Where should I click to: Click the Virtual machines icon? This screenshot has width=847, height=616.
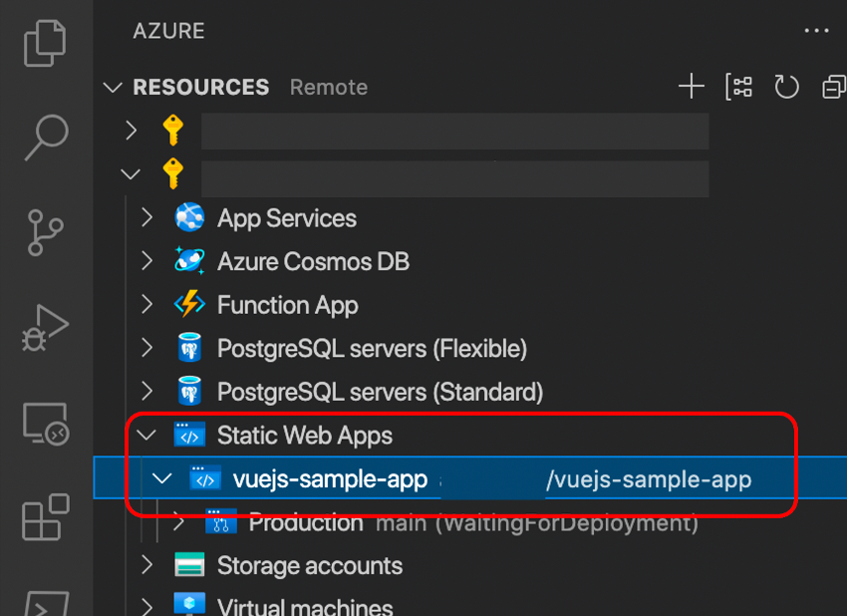click(x=191, y=603)
